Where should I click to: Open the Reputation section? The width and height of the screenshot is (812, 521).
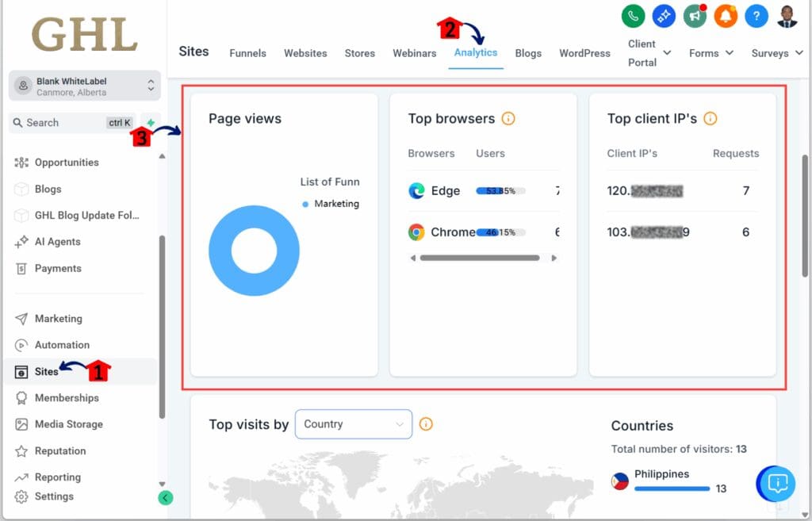click(x=59, y=450)
